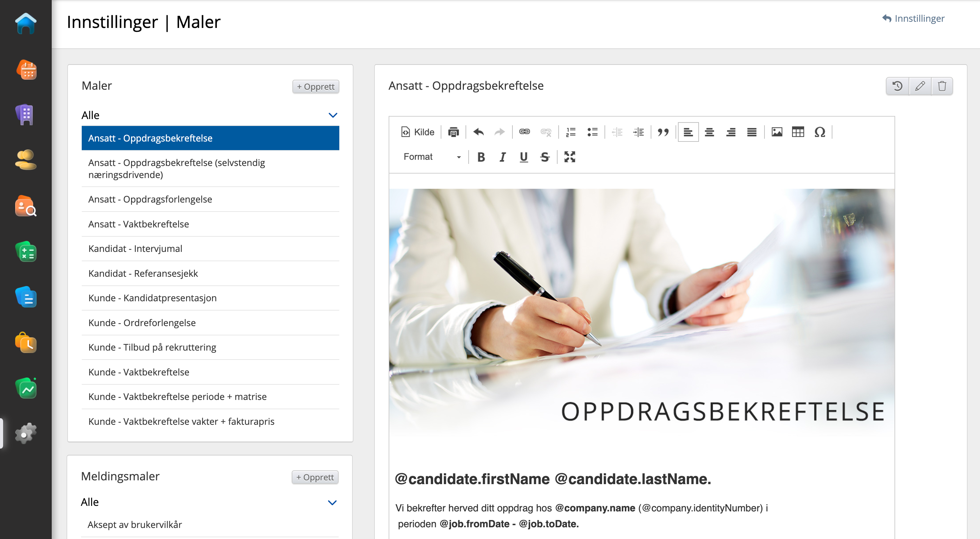Screen dimensions: 980x539
Task: Toggle italic formatting
Action: click(x=502, y=157)
